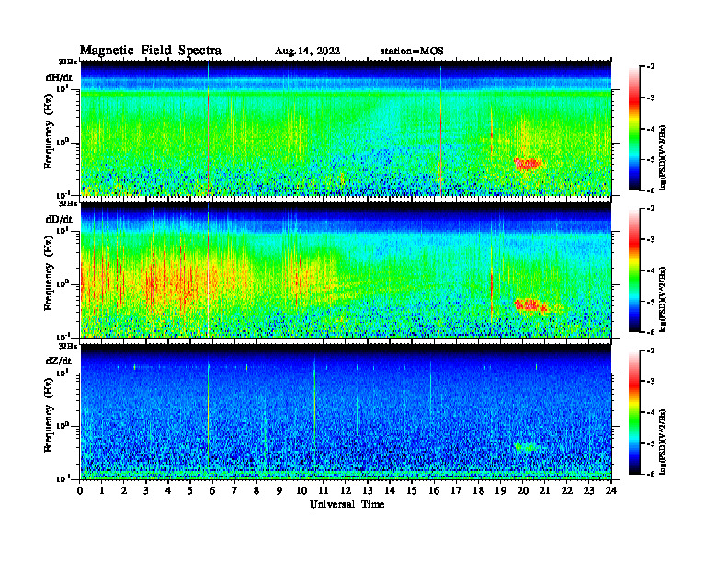Click the 'station=MOS' label
This screenshot has width=728, height=563.
(x=412, y=52)
